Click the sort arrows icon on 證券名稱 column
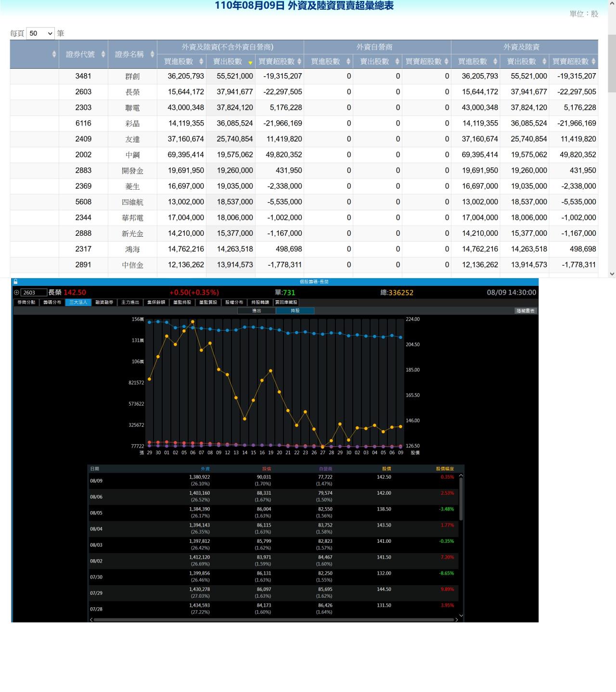Image resolution: width=616 pixels, height=692 pixels. pyautogui.click(x=152, y=54)
